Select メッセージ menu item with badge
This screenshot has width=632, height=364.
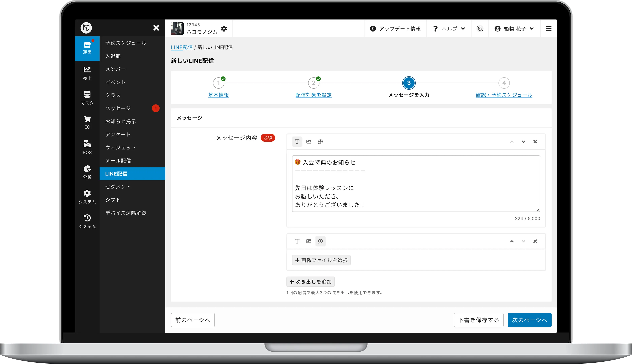click(x=132, y=108)
